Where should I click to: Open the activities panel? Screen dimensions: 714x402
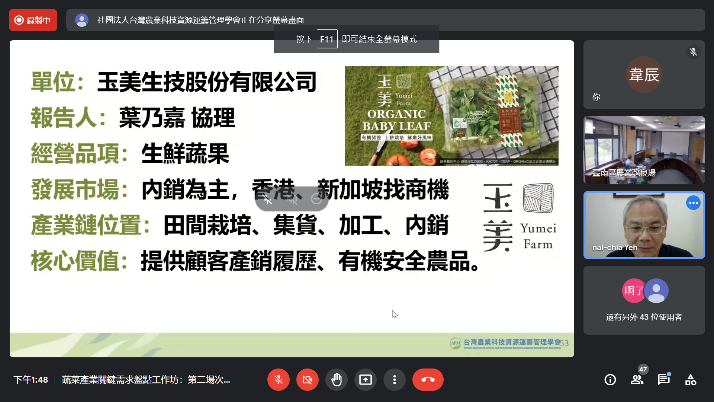tap(689, 380)
